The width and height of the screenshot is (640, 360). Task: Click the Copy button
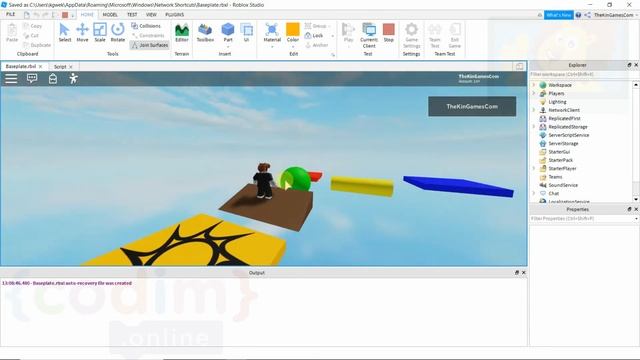click(x=33, y=26)
